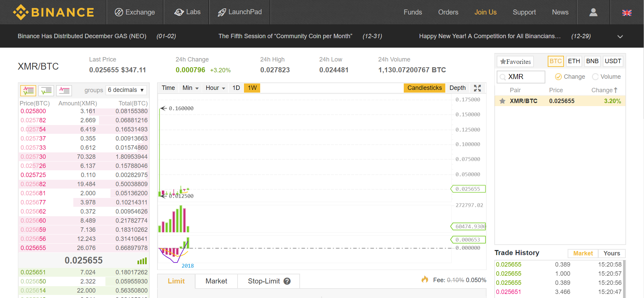Open the groups decimals dropdown
644x298 pixels.
pos(126,90)
